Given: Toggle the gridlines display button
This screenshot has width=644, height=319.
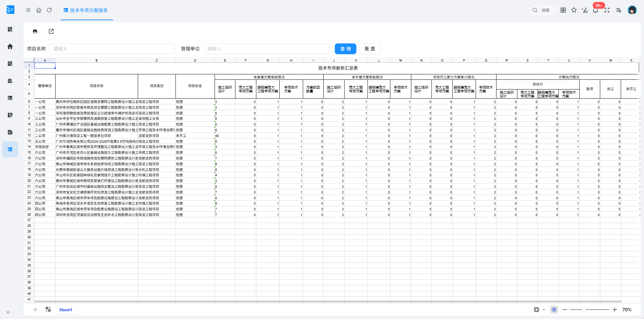Looking at the screenshot, I should [x=554, y=310].
